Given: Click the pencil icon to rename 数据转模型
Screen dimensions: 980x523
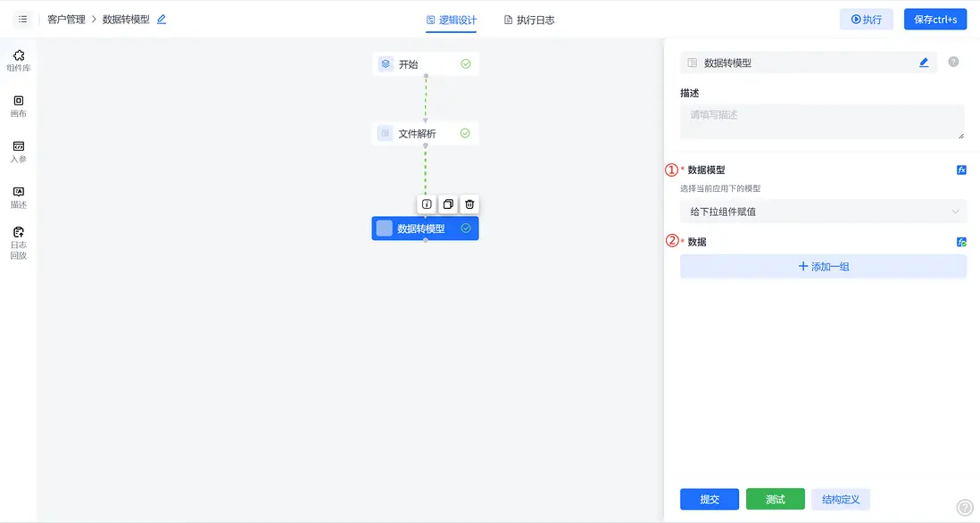Looking at the screenshot, I should (x=924, y=62).
